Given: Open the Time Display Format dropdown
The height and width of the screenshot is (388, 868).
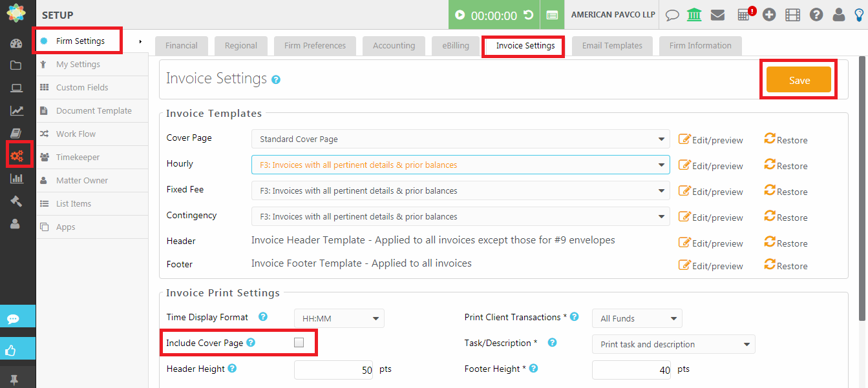Looking at the screenshot, I should [x=339, y=318].
